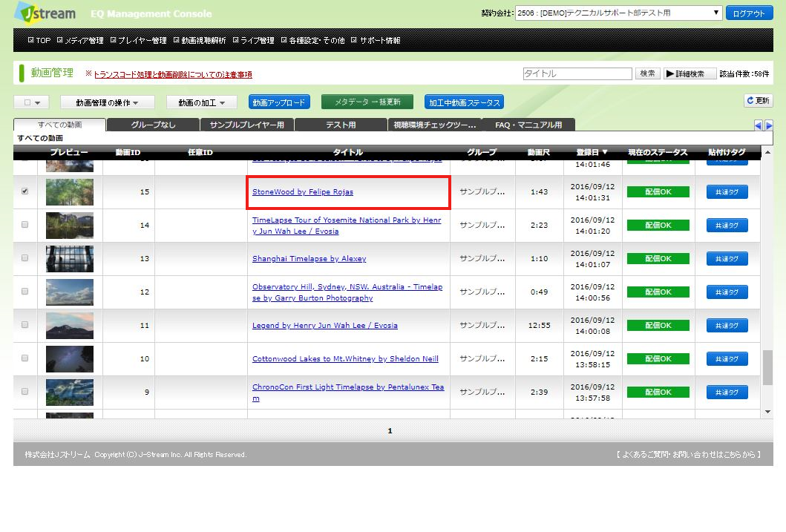Screen dimensions: 786x532
Task: Select the checkbox for video ID 10
Action: (25, 358)
